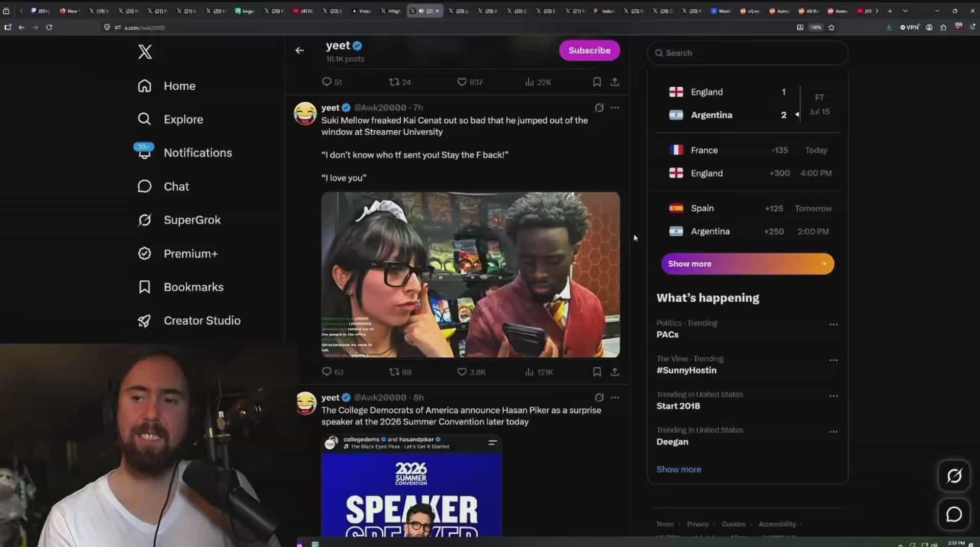Click the X logo icon in the sidebar
This screenshot has height=547, width=980.
(x=145, y=52)
